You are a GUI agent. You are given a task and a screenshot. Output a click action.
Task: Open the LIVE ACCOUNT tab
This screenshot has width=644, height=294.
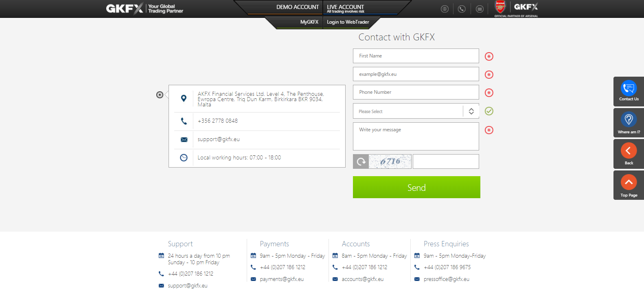coord(345,8)
